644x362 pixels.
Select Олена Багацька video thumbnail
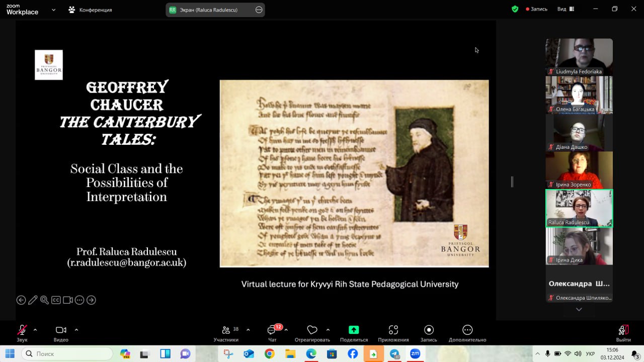[x=579, y=95]
